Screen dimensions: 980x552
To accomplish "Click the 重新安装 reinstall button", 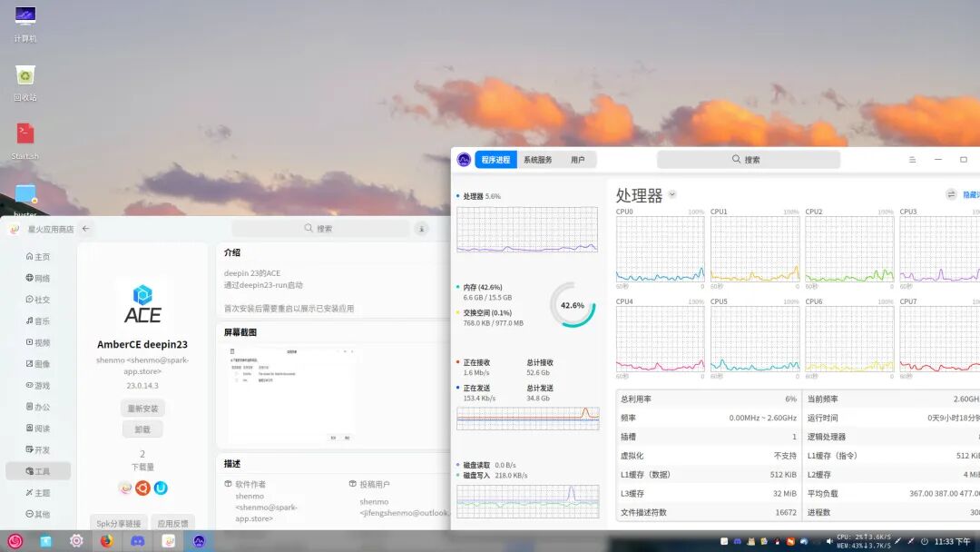I will coord(142,409).
